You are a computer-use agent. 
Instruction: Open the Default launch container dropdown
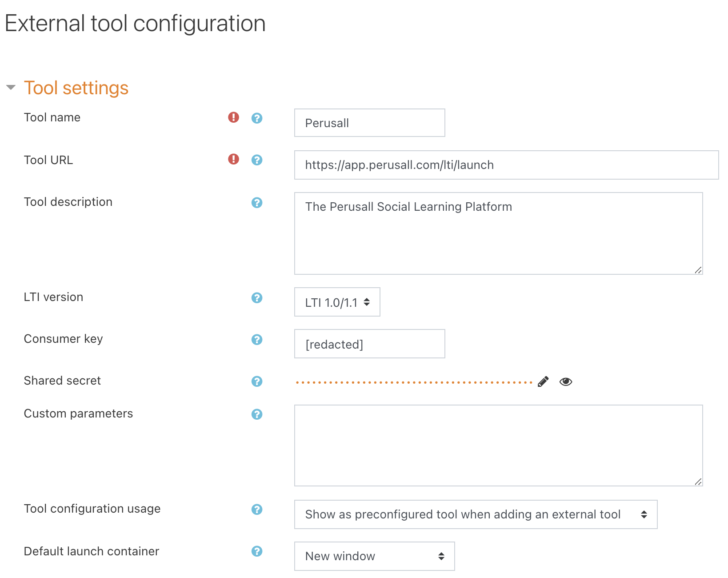pos(375,556)
